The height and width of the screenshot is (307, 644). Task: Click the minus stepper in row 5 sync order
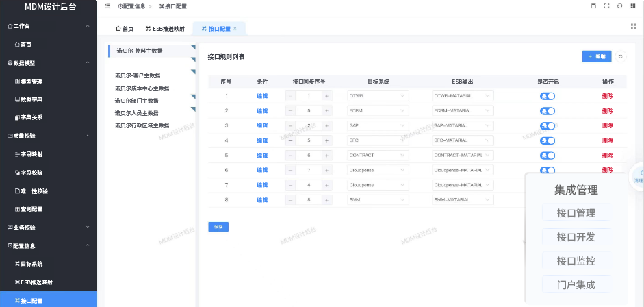click(x=290, y=156)
